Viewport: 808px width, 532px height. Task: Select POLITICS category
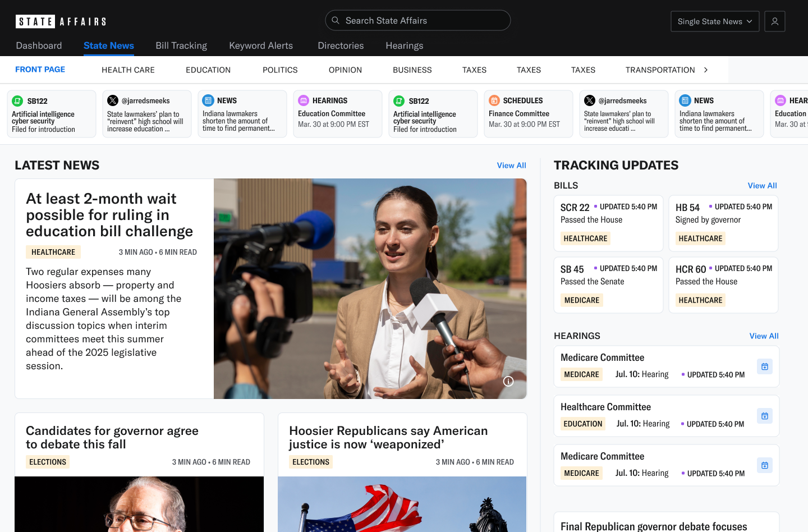pos(280,70)
